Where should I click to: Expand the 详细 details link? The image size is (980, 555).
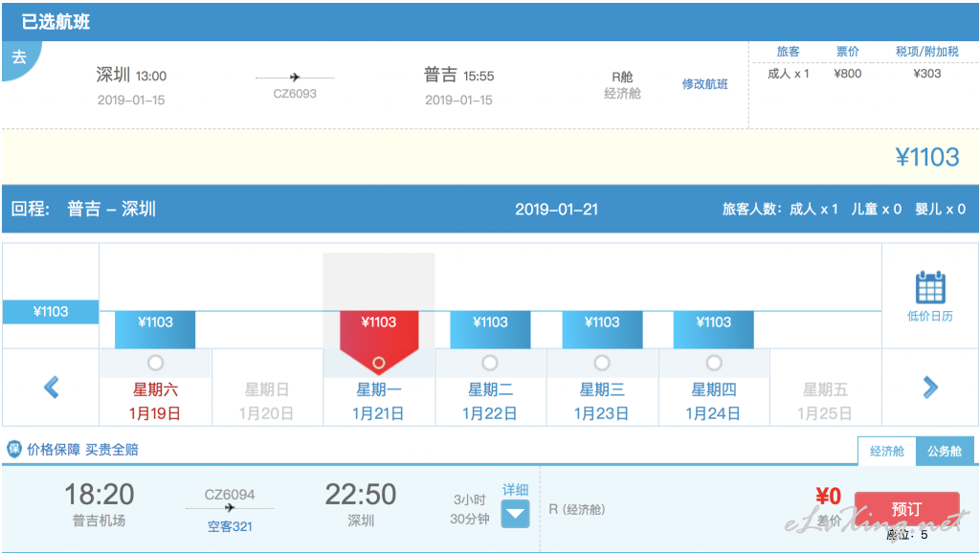[516, 490]
